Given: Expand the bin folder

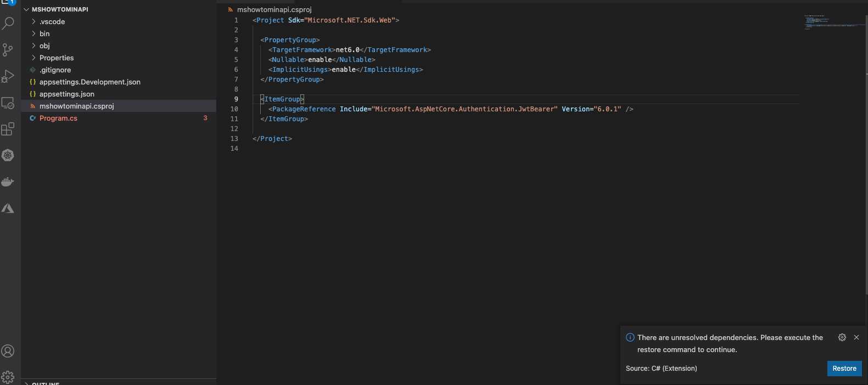Looking at the screenshot, I should (44, 34).
